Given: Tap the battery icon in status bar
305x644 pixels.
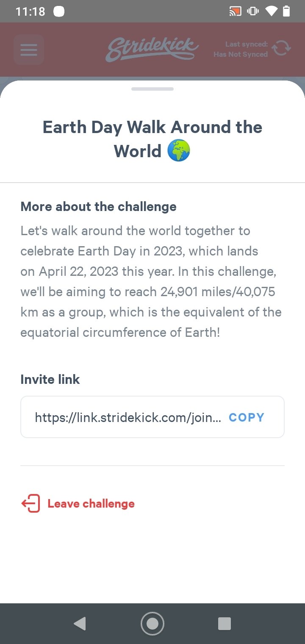Looking at the screenshot, I should coord(286,11).
